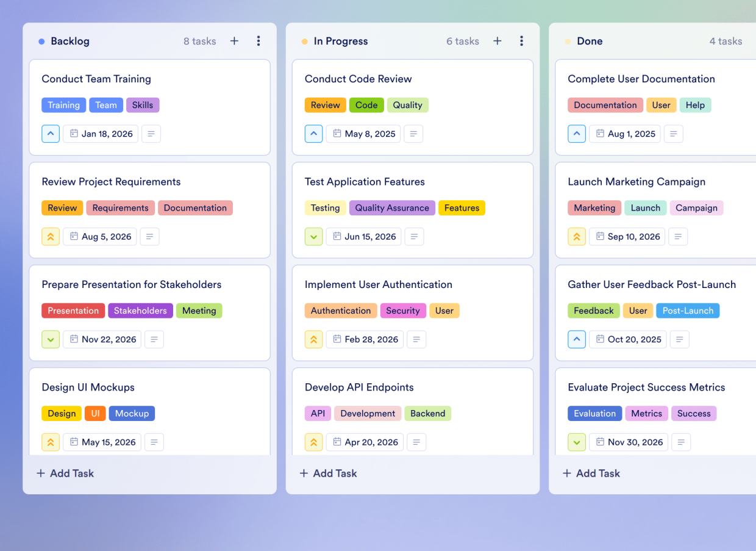Select the Marketing tag on Launch Marketing Campaign
This screenshot has height=551, width=756.
click(x=594, y=207)
